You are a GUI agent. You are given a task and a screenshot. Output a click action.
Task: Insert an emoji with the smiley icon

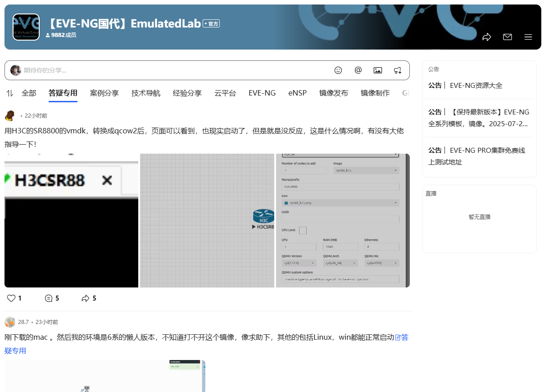(338, 70)
